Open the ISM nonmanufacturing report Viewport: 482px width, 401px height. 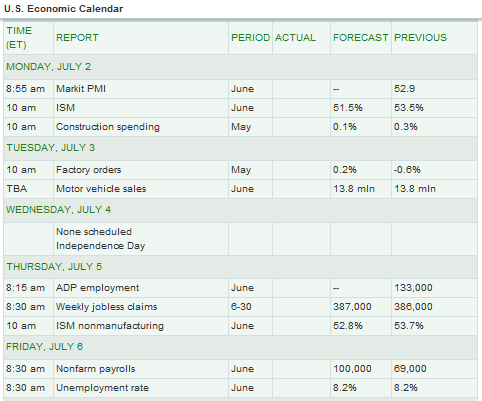(110, 326)
